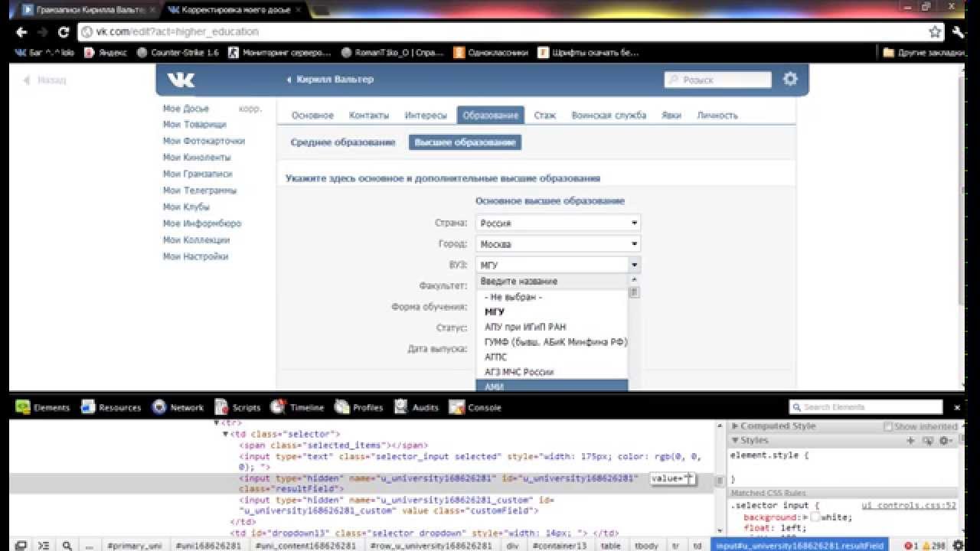Open the Scripts panel in DevTools

pos(237,407)
